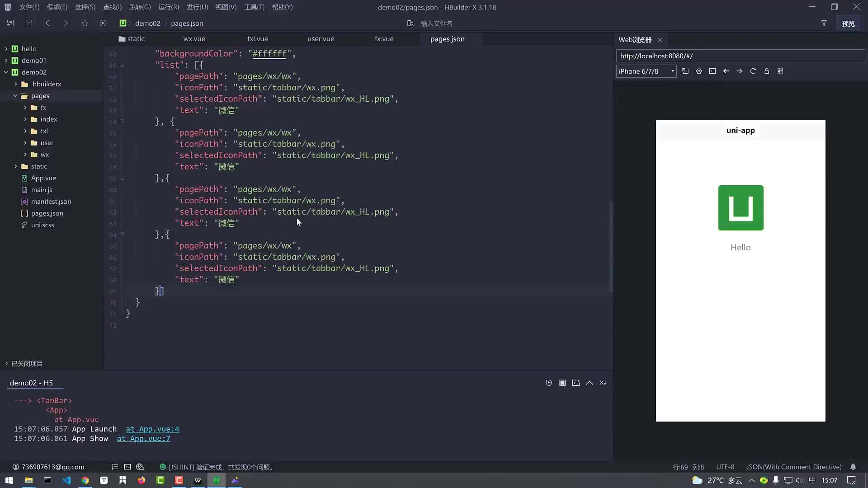Select the pages.json tab
This screenshot has height=488, width=868.
tap(448, 39)
